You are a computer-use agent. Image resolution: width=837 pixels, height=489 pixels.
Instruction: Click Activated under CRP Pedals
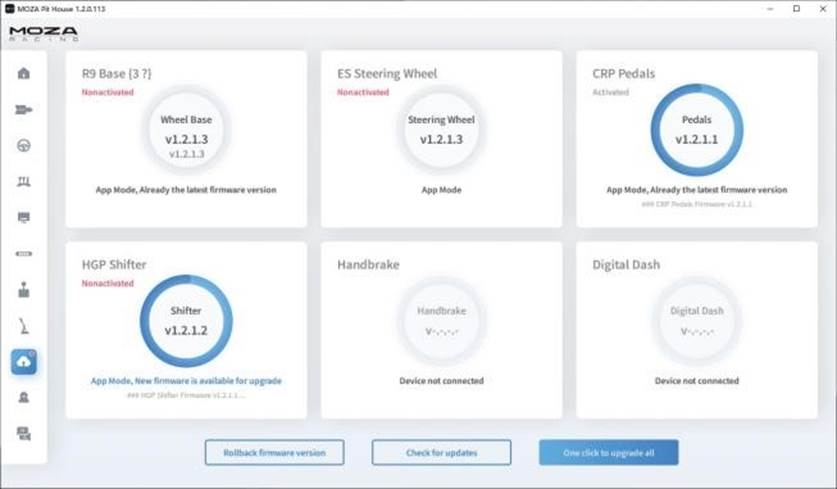611,92
